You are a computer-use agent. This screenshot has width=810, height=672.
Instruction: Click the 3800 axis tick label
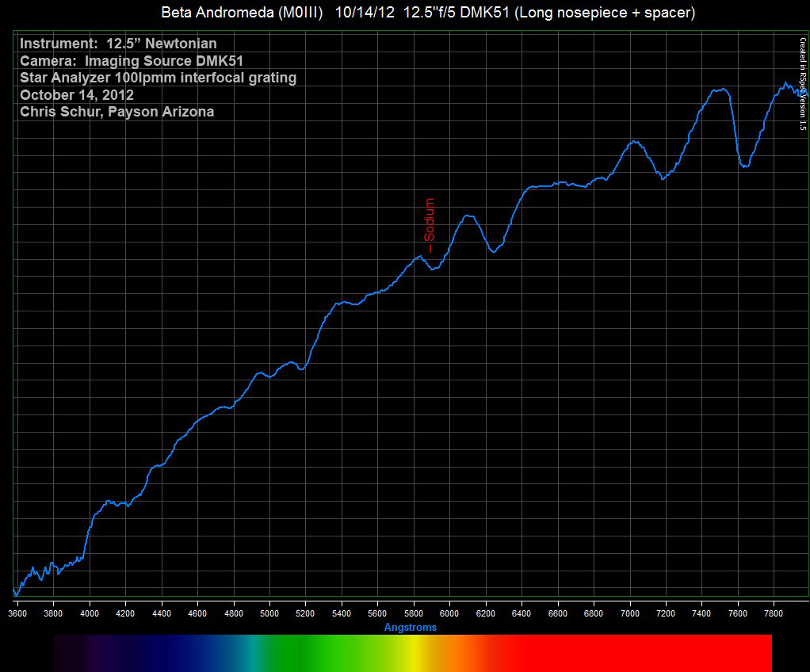coord(53,613)
